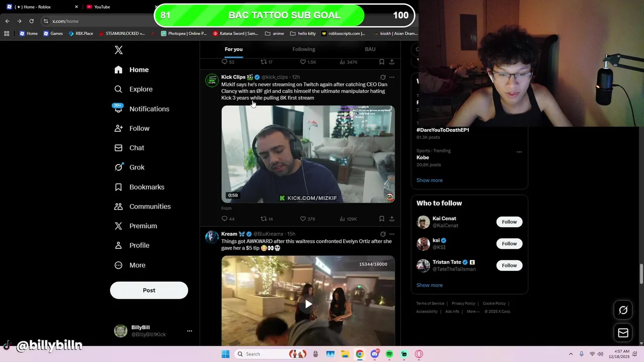The height and width of the screenshot is (362, 644).
Task: Open Privacy Policy link
Action: [463, 304]
